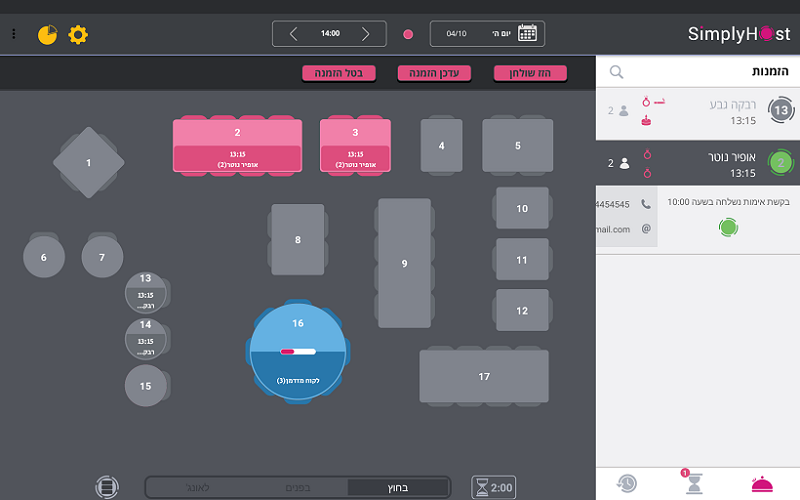Screen dimensions: 800x500
Task: Click the הזמנות panel heading
Action: pyautogui.click(x=770, y=71)
